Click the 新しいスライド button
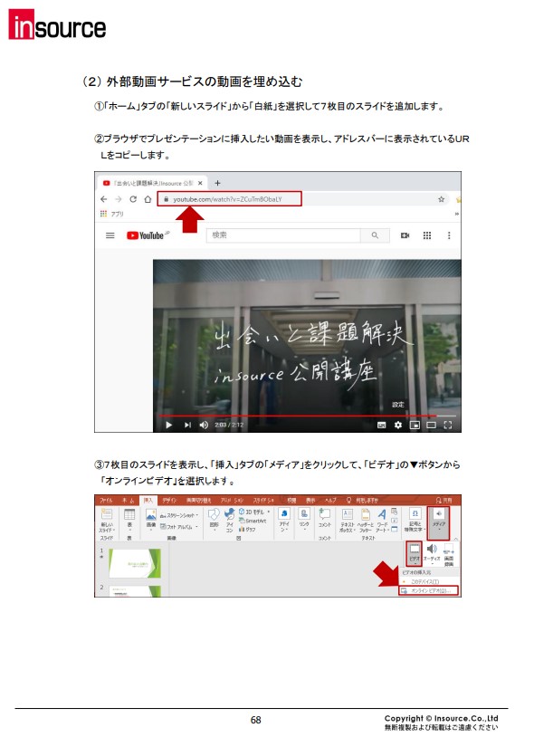 pyautogui.click(x=107, y=521)
